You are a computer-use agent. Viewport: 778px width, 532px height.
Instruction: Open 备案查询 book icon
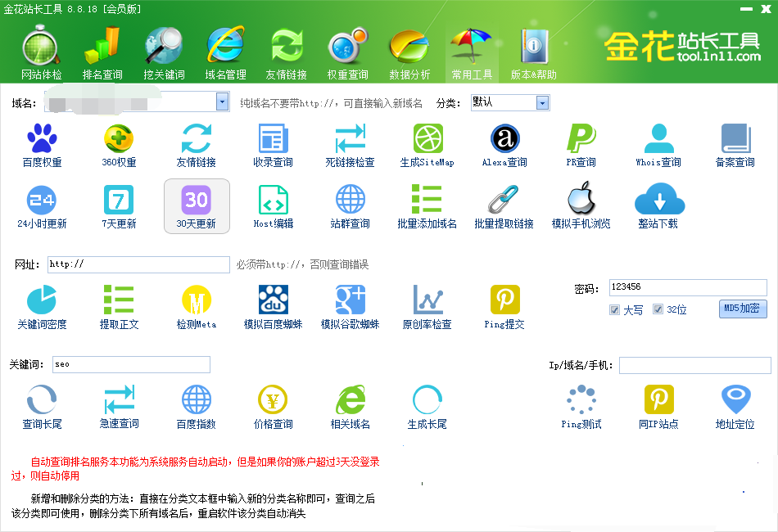click(735, 145)
